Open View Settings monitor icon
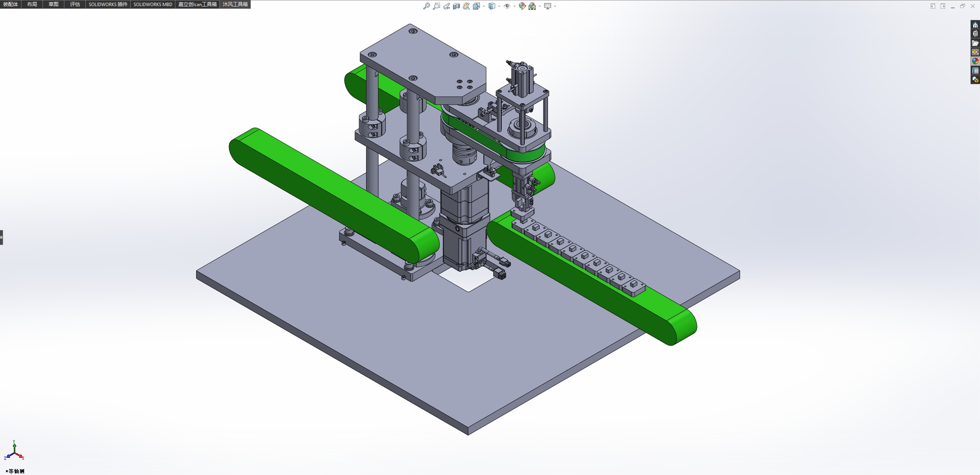 pyautogui.click(x=548, y=6)
